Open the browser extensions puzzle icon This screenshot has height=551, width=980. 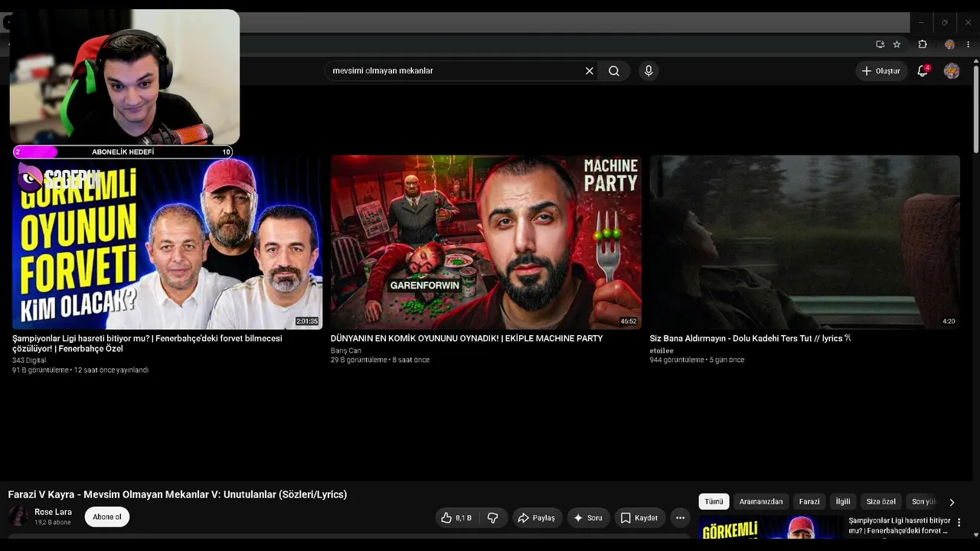pos(923,44)
